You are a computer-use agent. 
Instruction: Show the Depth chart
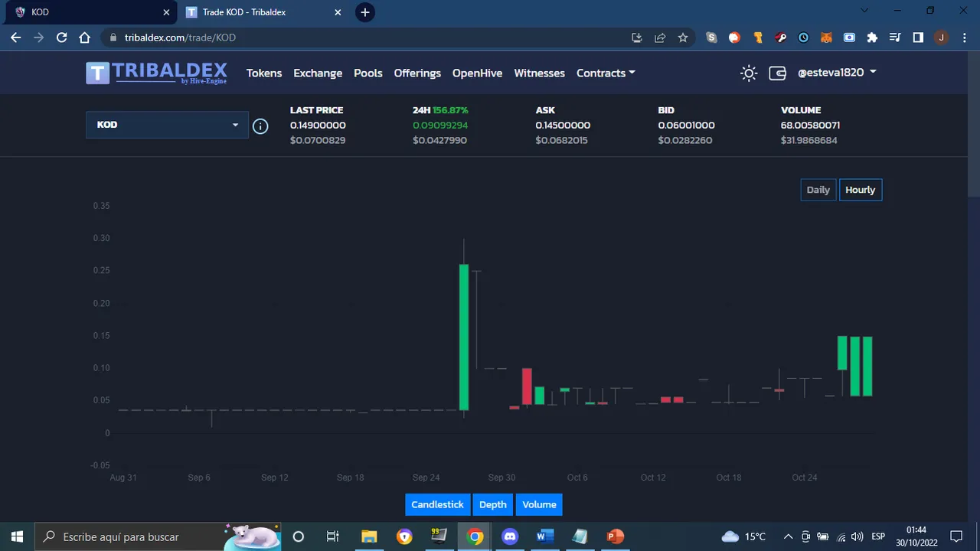493,504
